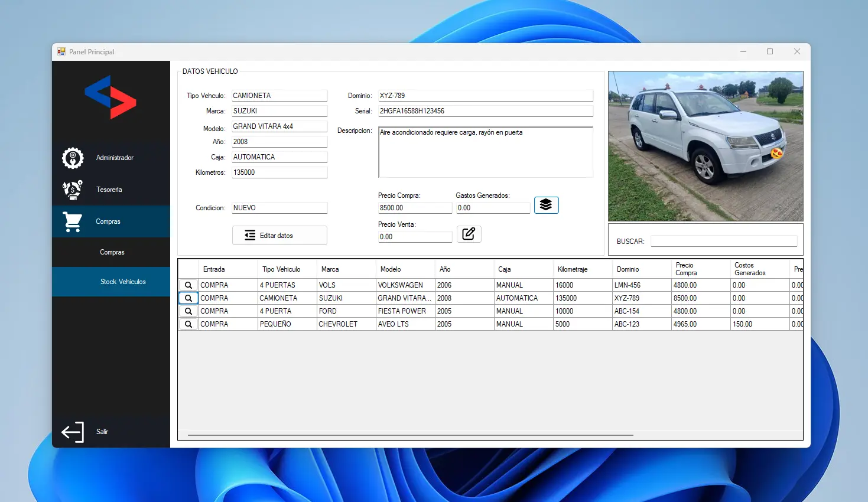This screenshot has height=502, width=868.
Task: Click the Compras shopping cart icon
Action: [x=73, y=222]
